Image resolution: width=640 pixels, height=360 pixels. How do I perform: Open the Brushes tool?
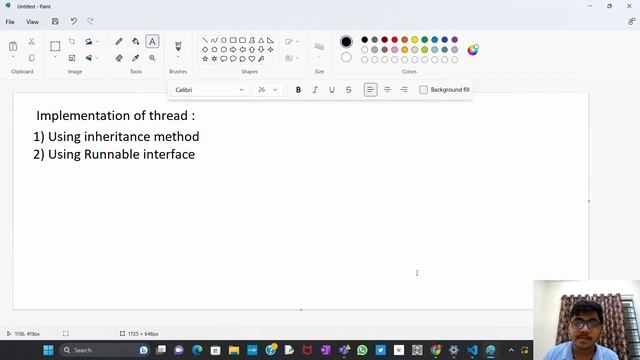pos(178,45)
